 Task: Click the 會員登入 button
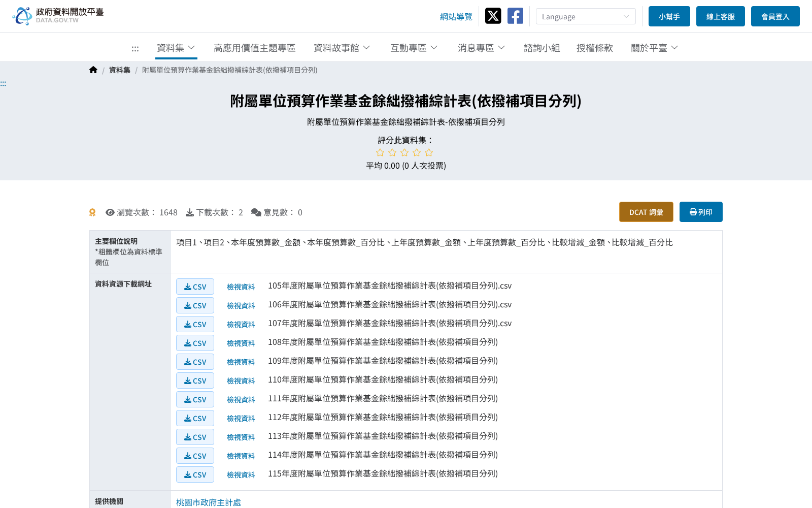[775, 16]
